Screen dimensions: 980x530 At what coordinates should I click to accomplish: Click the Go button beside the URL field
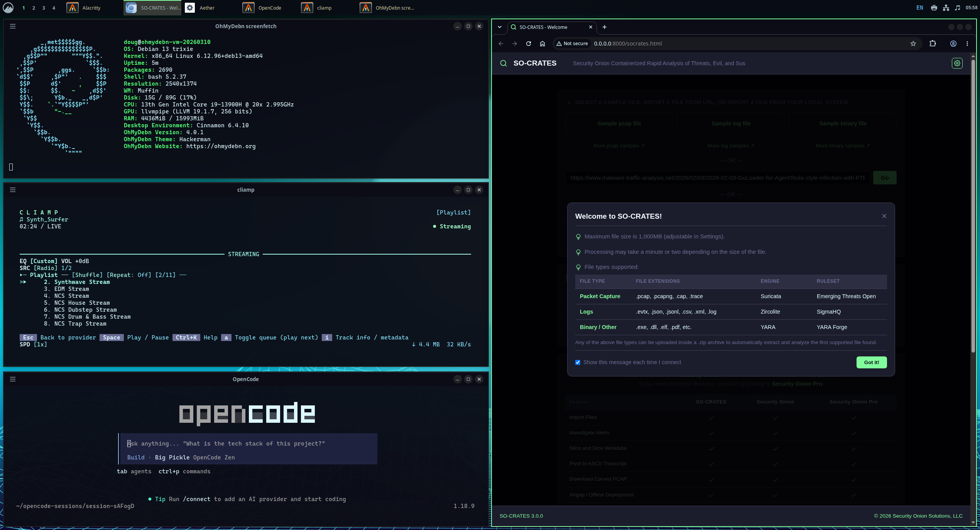click(x=885, y=178)
